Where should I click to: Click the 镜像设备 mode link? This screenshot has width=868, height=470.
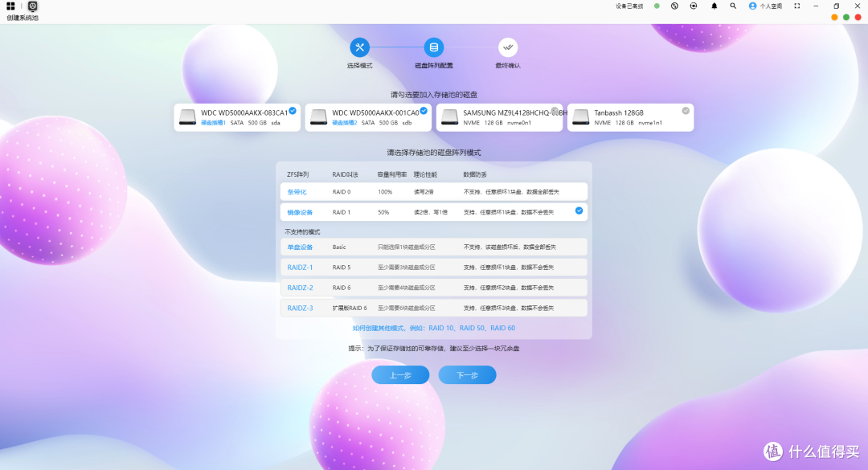300,212
